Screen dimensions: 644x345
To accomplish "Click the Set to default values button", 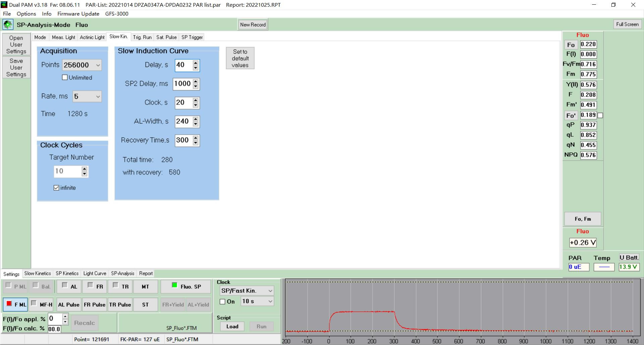I will [240, 58].
